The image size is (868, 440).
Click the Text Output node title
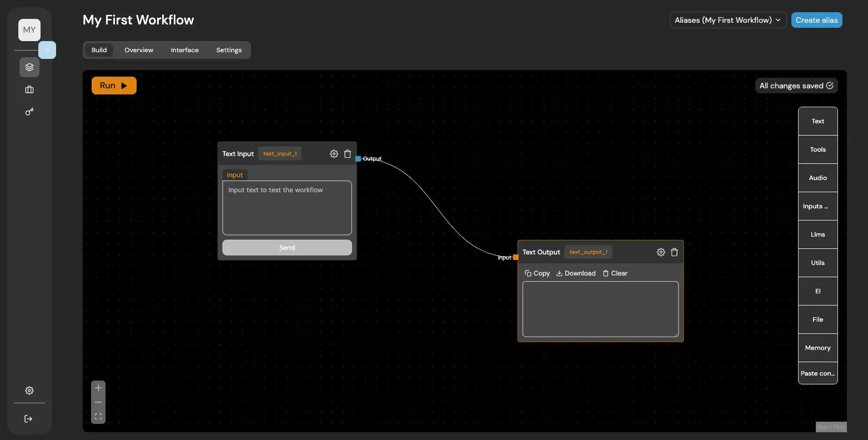tap(541, 252)
